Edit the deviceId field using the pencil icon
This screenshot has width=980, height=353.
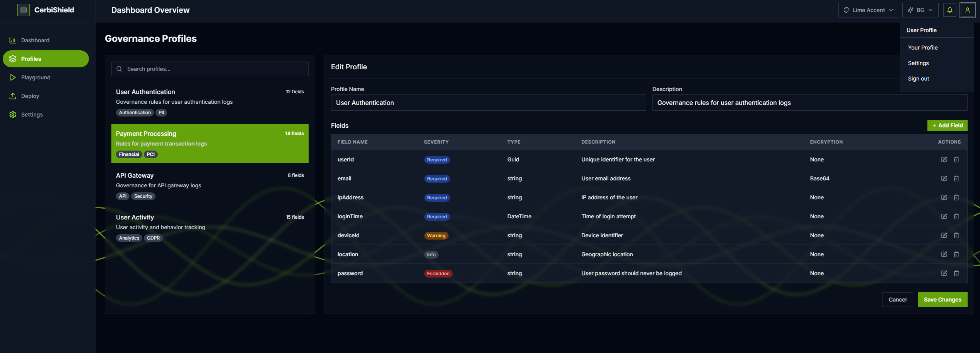(944, 235)
